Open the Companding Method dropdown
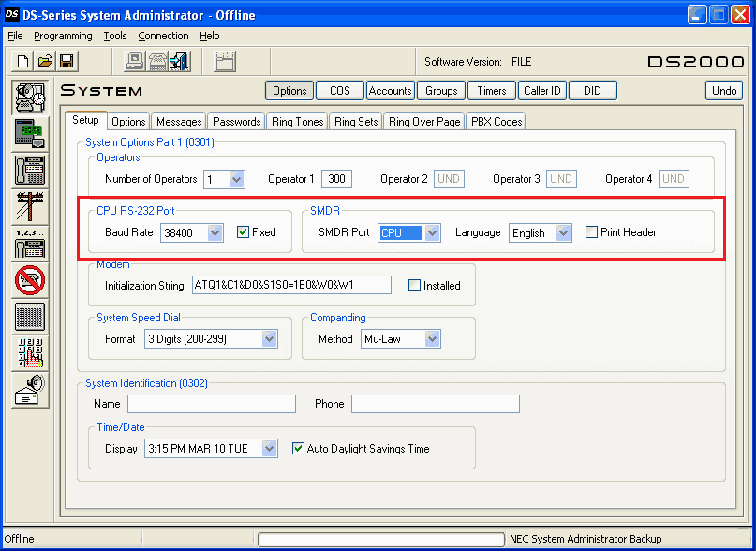 [x=433, y=339]
